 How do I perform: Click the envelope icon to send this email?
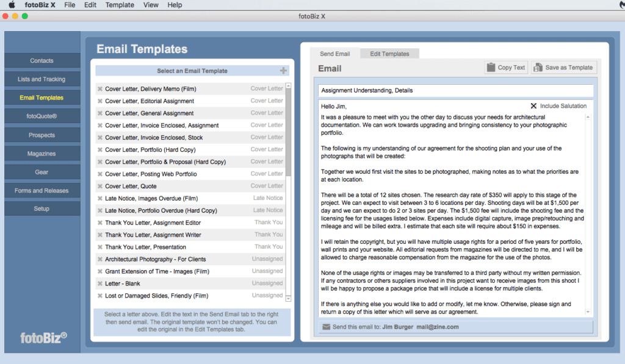[326, 327]
